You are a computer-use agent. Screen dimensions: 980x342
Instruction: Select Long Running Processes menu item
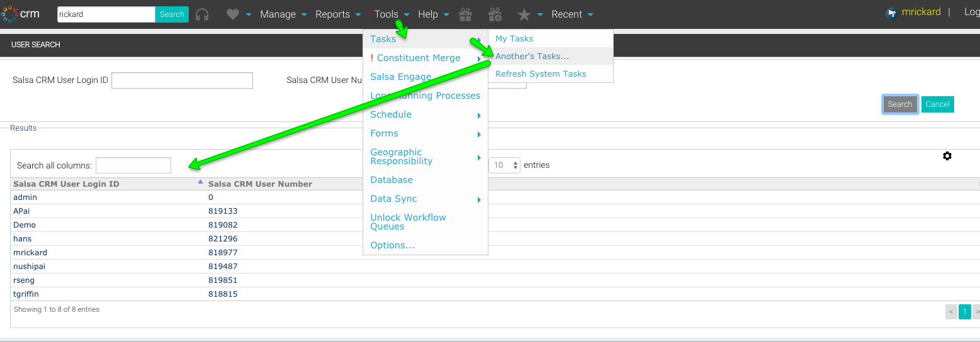[x=425, y=96]
